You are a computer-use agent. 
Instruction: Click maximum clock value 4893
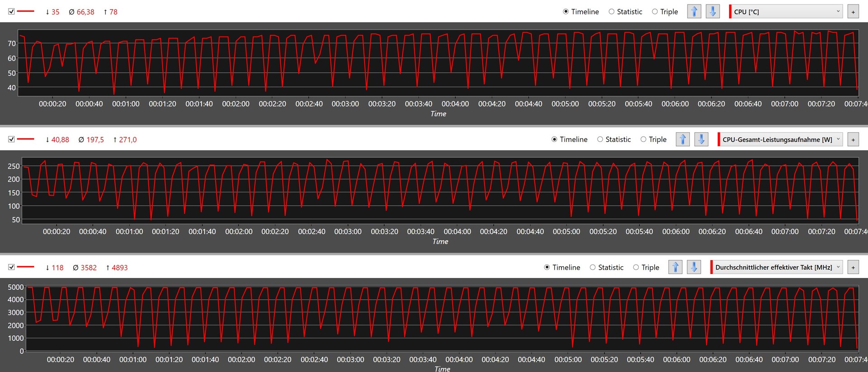click(x=120, y=268)
